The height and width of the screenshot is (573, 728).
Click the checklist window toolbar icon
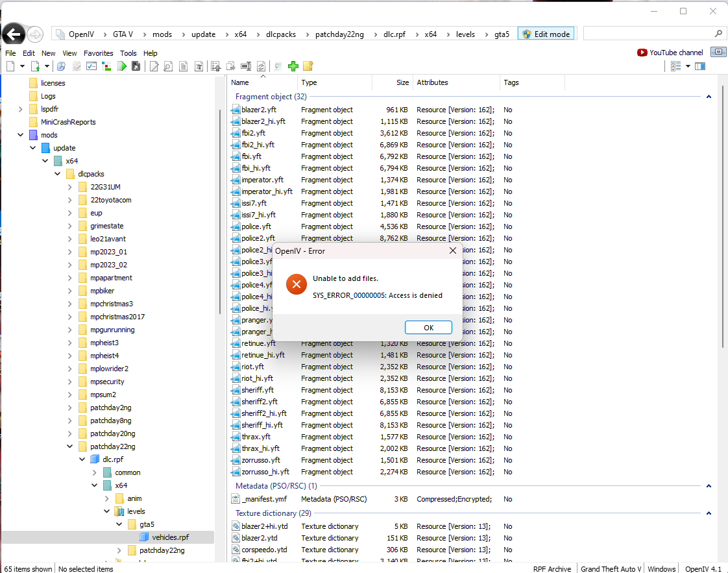(x=91, y=66)
